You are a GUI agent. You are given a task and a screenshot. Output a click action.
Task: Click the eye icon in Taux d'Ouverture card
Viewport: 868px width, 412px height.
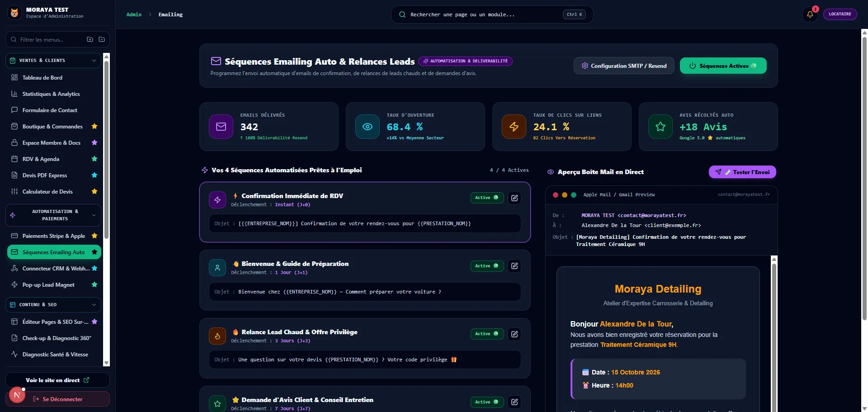[368, 127]
